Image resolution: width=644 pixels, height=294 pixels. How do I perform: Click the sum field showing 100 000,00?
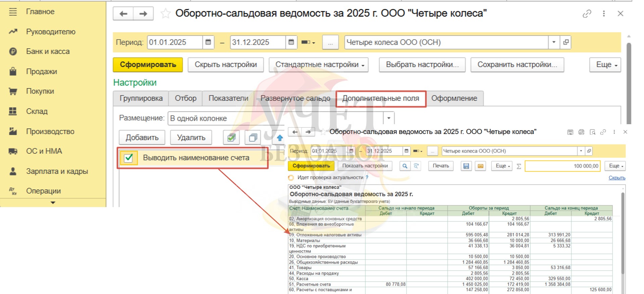562,166
